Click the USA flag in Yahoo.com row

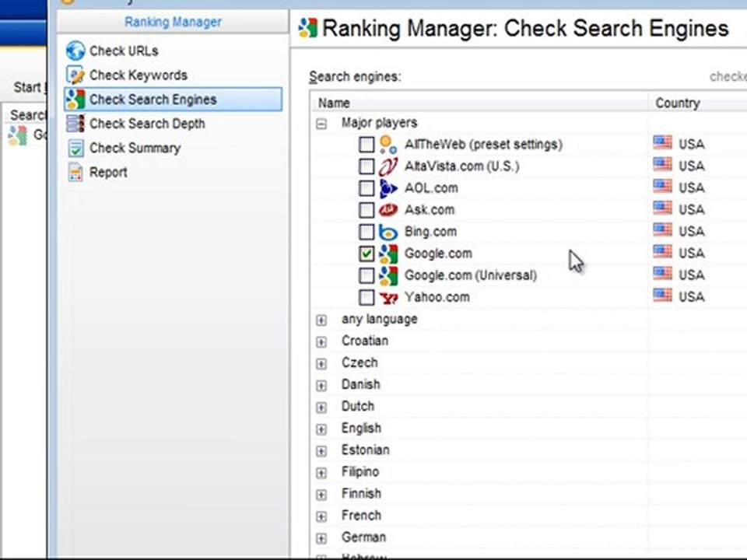662,296
